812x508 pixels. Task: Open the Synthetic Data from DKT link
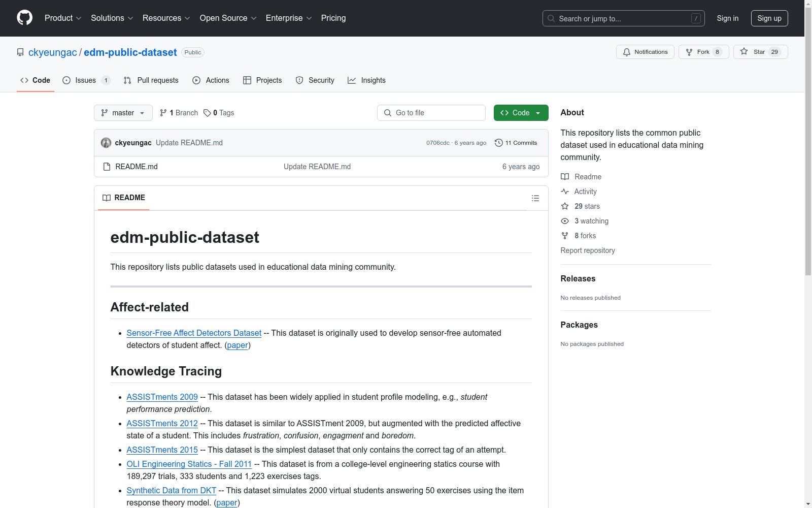click(172, 490)
